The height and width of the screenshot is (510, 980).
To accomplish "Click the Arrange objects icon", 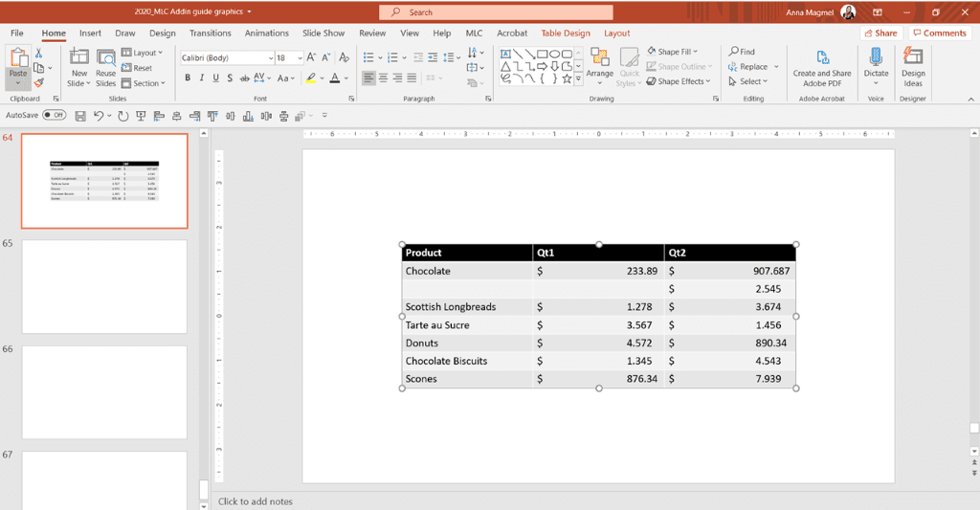I will (x=599, y=63).
